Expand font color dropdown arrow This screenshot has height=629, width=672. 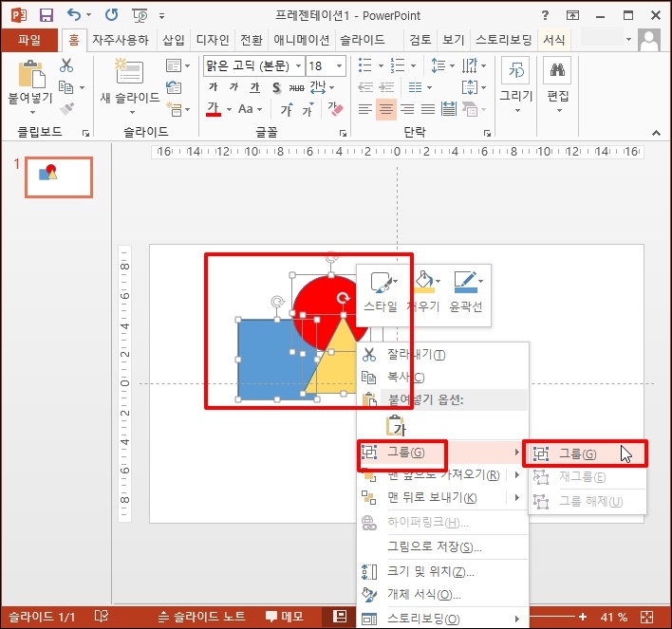click(x=230, y=110)
